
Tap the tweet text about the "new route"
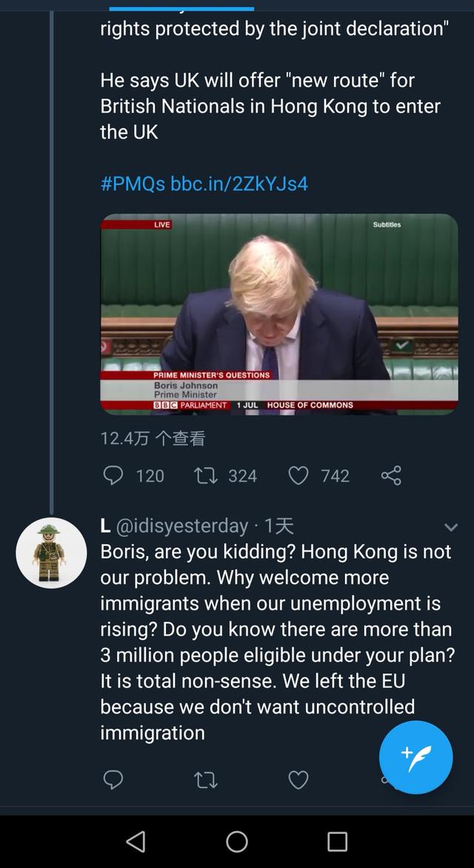pos(270,106)
